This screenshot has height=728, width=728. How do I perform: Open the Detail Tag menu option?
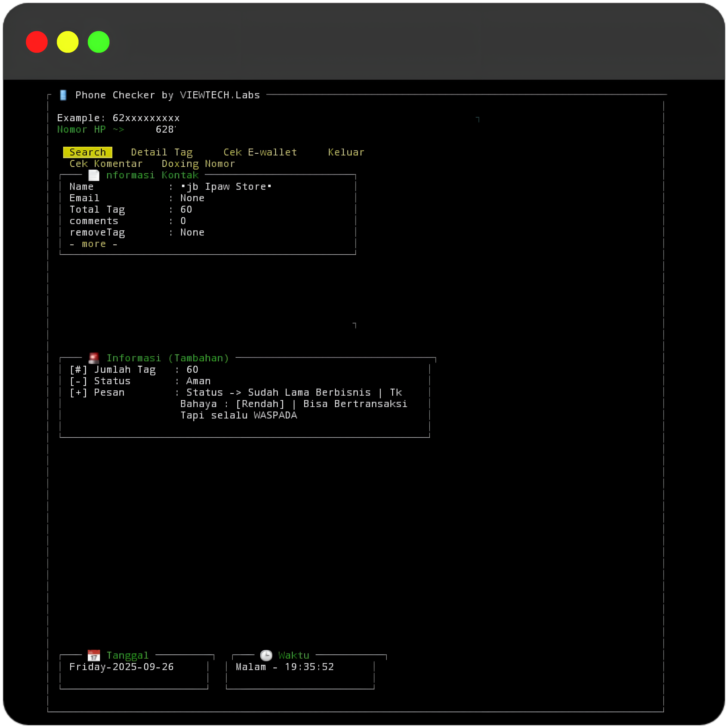[162, 152]
